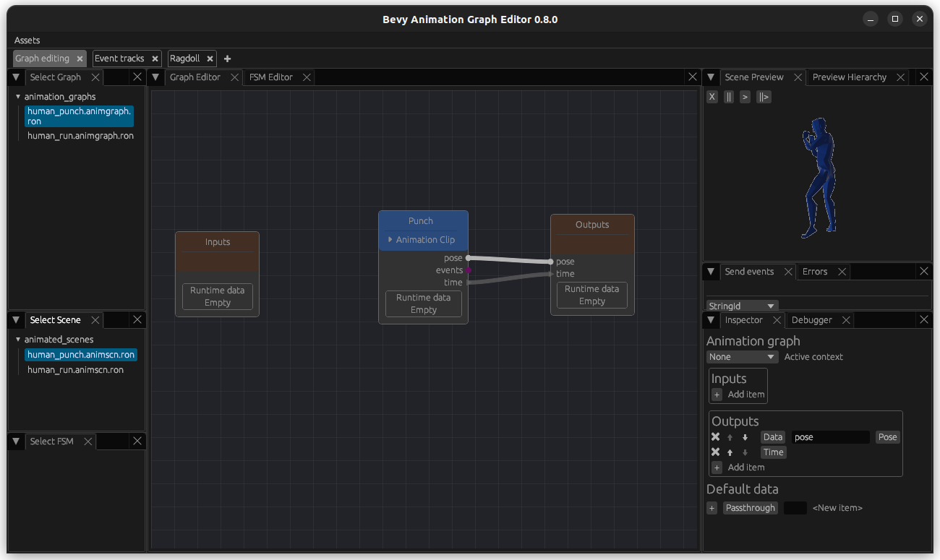This screenshot has width=940, height=560.
Task: Switch to the Debugger tab
Action: coord(811,319)
